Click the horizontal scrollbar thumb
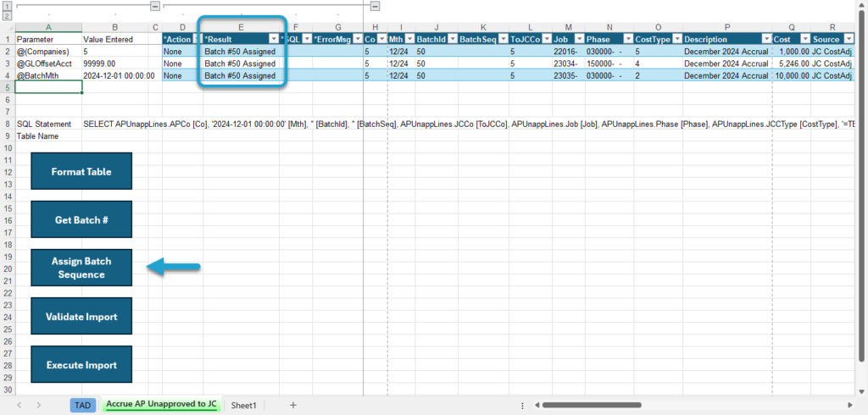This screenshot has width=868, height=415. pyautogui.click(x=591, y=405)
